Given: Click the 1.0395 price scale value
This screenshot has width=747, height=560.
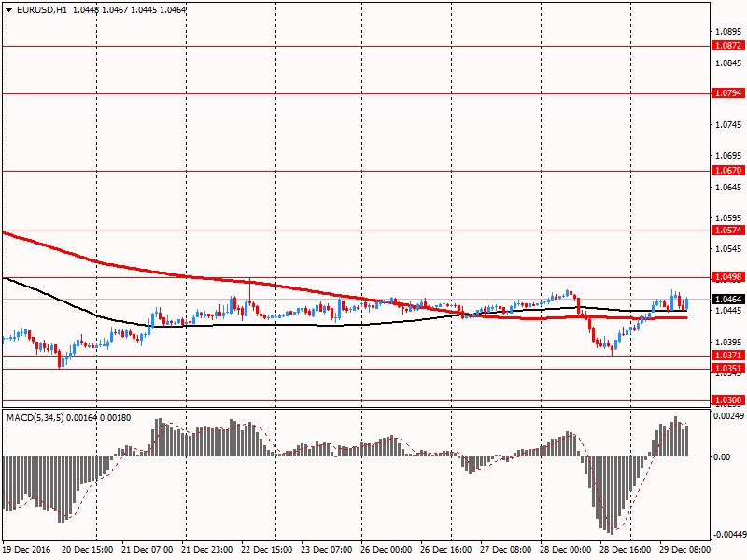Looking at the screenshot, I should coord(729,342).
